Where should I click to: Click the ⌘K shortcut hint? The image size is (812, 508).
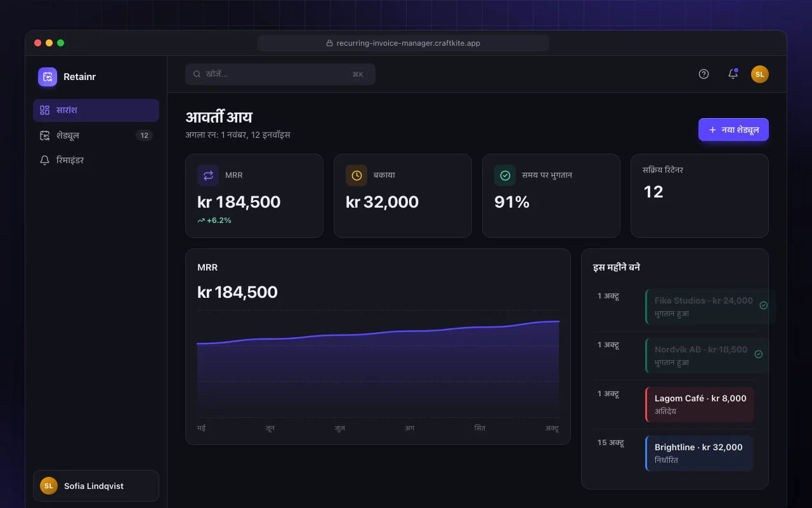pyautogui.click(x=358, y=74)
